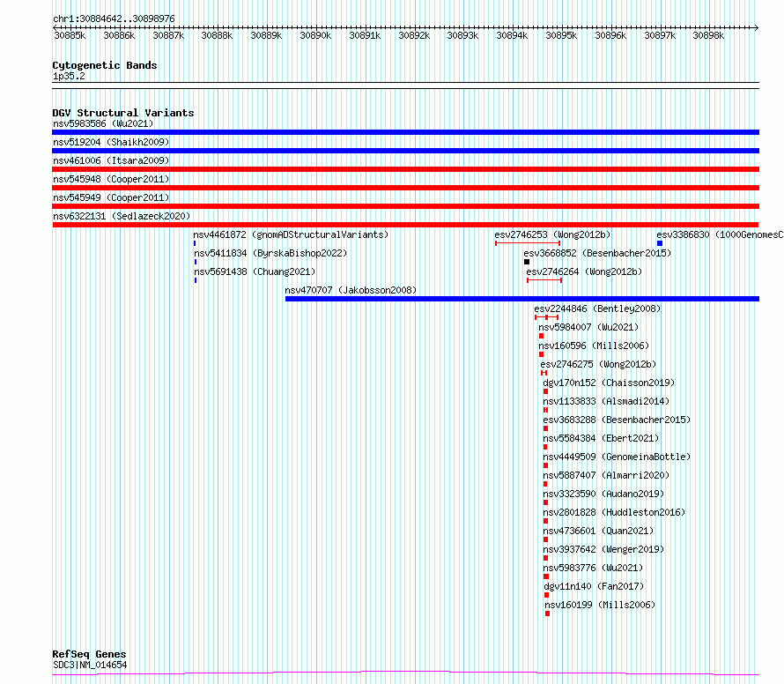This screenshot has height=684, width=784.
Task: Click the esv2746253 (Wong2012b) label
Action: coord(552,234)
